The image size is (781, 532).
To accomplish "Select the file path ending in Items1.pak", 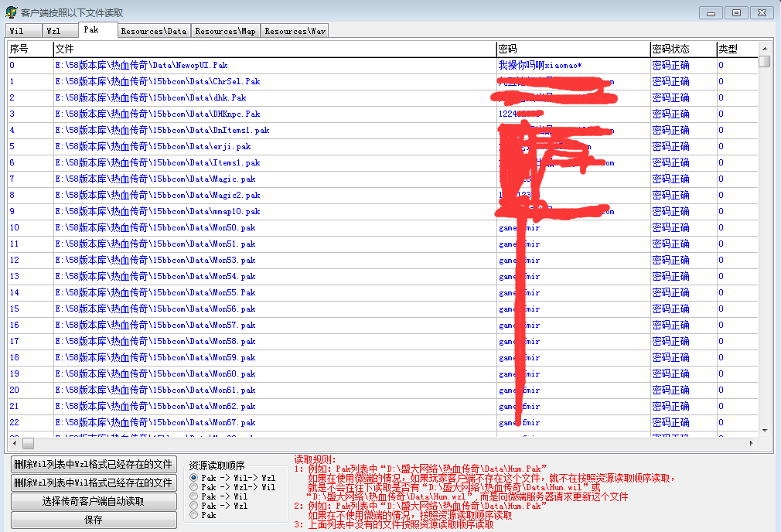I will tap(158, 163).
